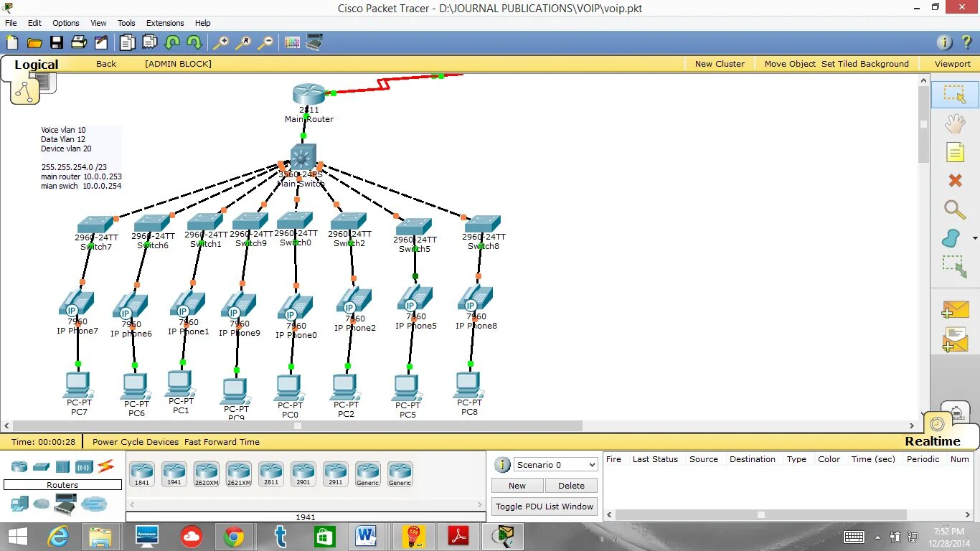Click the Redo green arrow icon
The image size is (980, 551).
point(194,42)
